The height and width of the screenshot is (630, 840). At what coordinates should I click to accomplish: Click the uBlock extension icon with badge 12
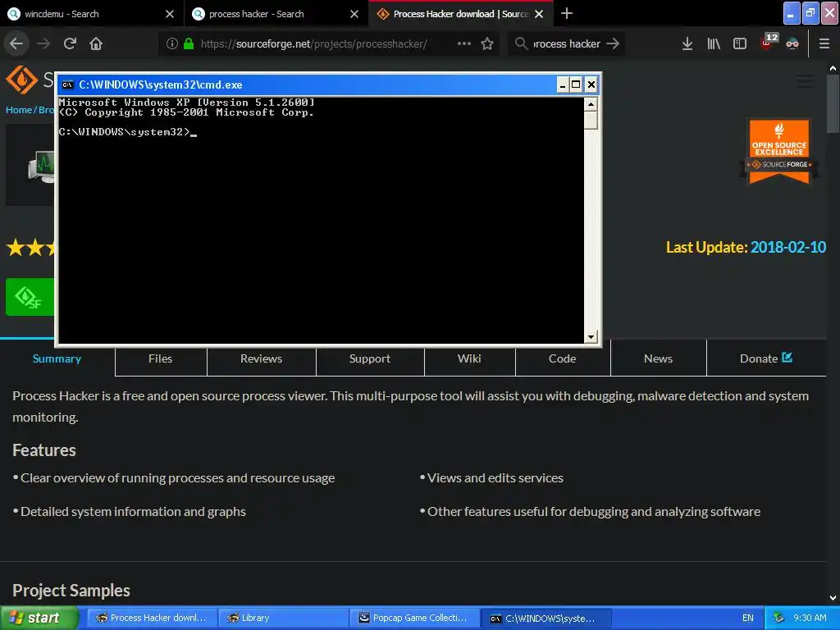click(x=768, y=42)
